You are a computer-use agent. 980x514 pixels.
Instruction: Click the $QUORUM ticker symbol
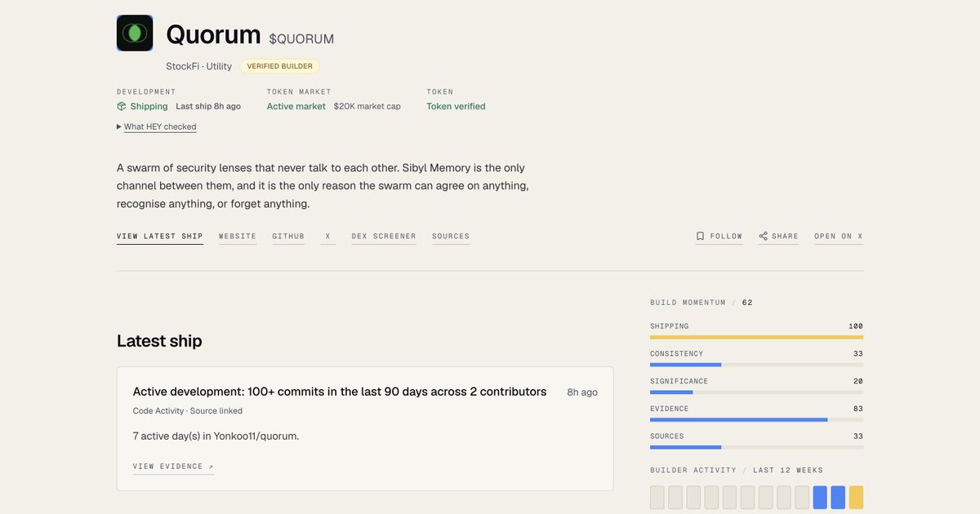[301, 38]
